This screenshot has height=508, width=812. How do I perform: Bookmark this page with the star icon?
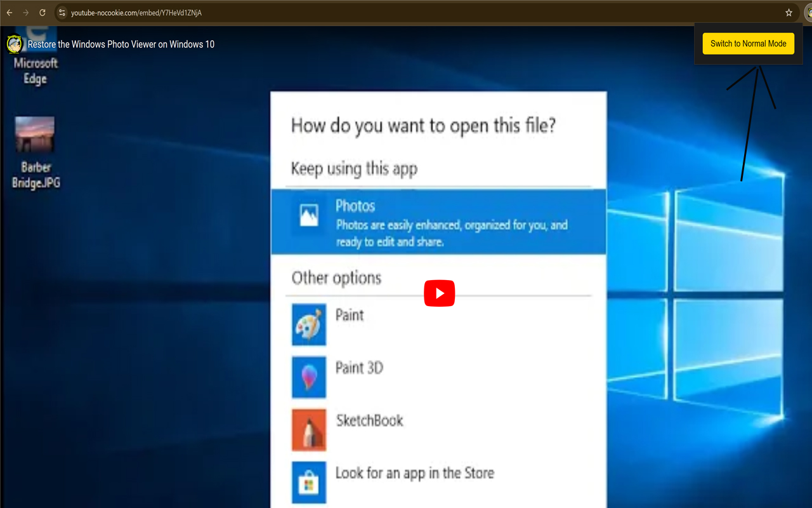click(x=789, y=13)
